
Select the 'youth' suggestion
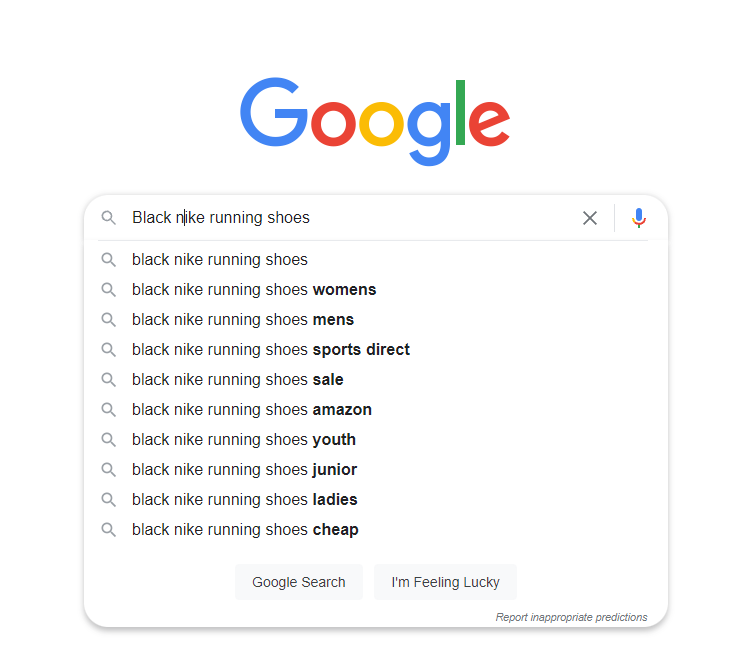tap(244, 440)
